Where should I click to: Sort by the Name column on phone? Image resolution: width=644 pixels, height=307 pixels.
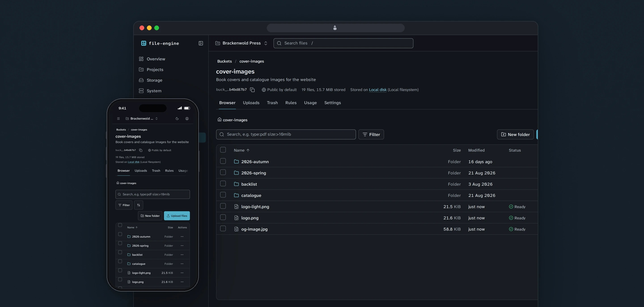pos(132,227)
